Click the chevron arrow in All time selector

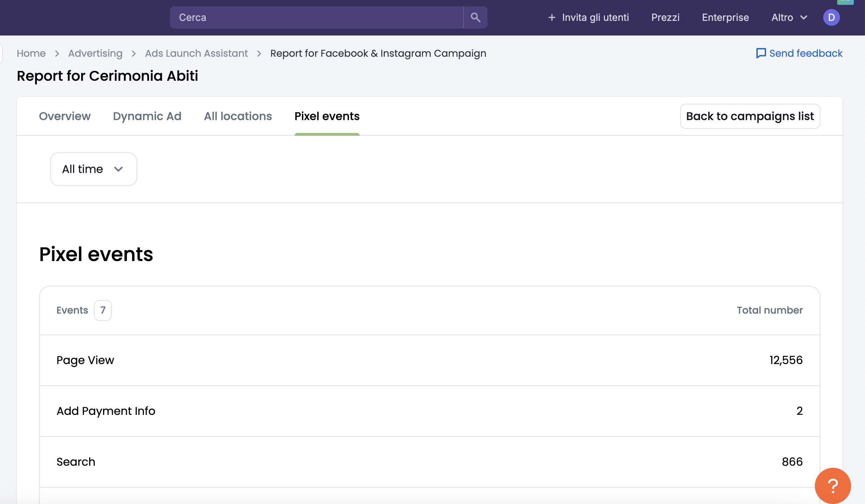[118, 169]
